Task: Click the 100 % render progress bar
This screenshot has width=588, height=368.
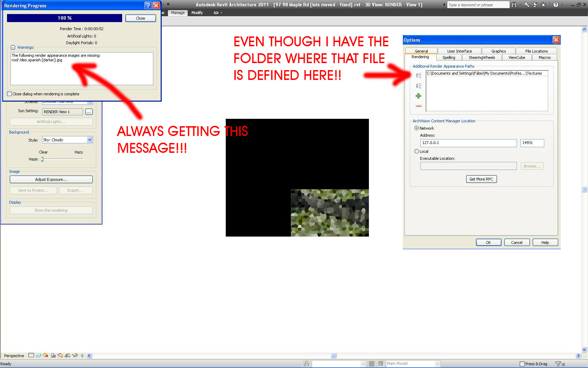Action: tap(64, 18)
